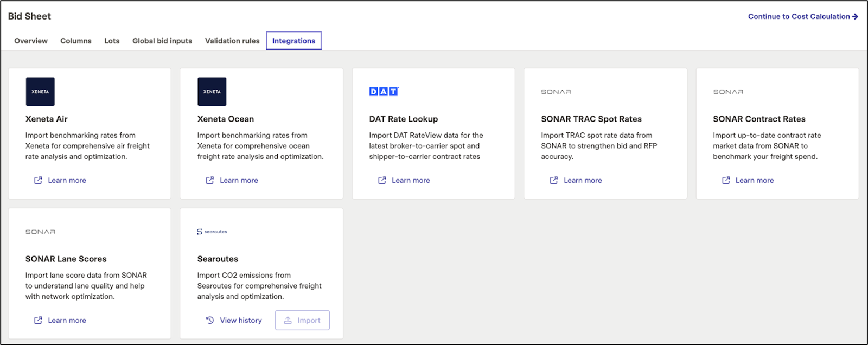The width and height of the screenshot is (868, 345).
Task: Click the arrow icon after Continue to Cost Calculation
Action: tap(855, 16)
